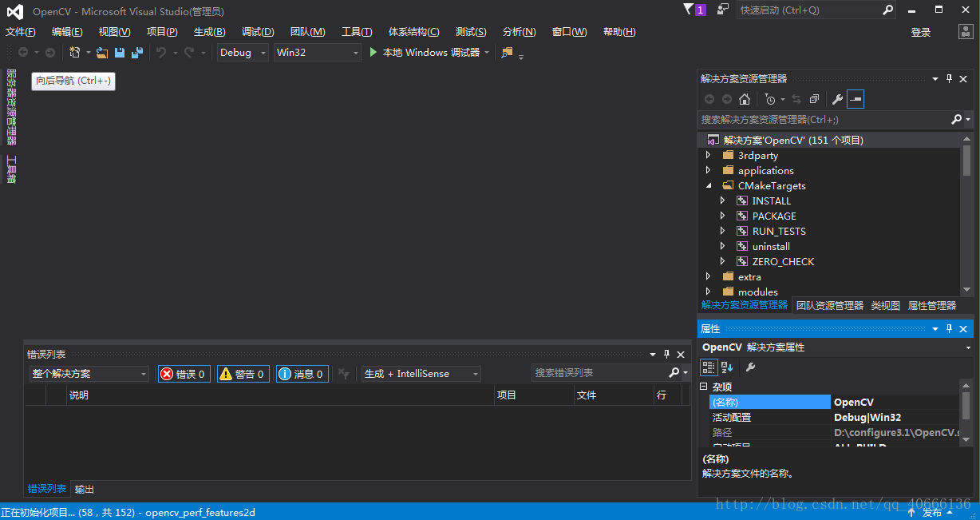Click the navigate backward arrow in toolbar
980x520 pixels.
coord(23,52)
